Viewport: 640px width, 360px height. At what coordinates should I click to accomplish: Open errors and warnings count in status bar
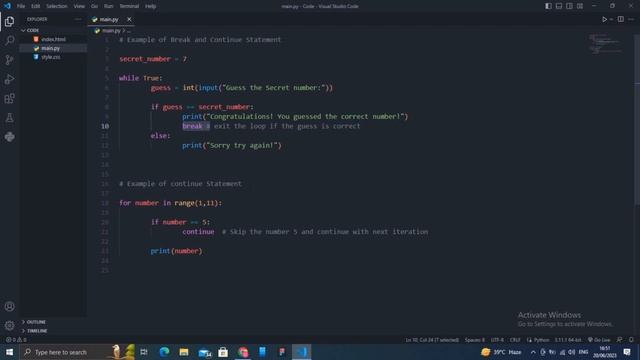16,340
